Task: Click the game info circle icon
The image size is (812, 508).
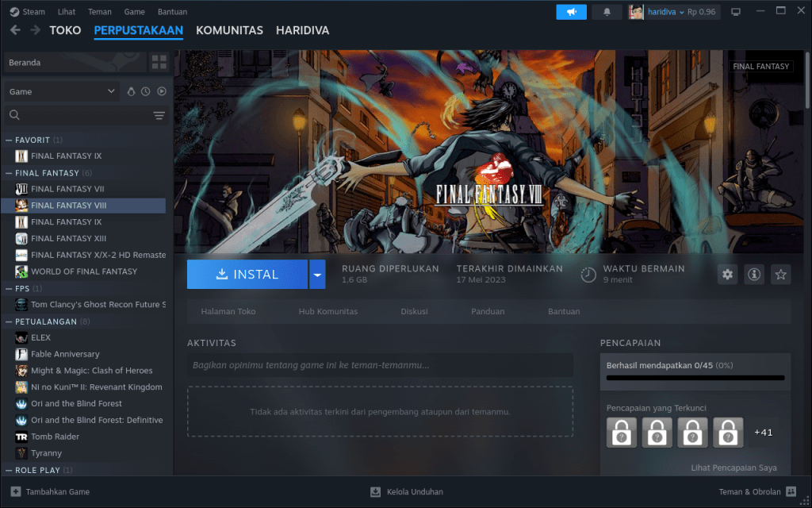Action: coord(753,274)
